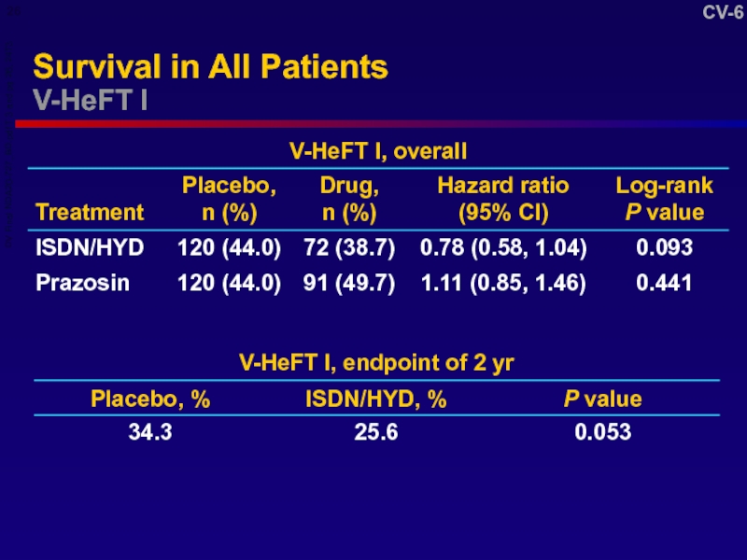Click the 'V-HeFT I, endpoint of 2 yr' heading
Viewport: 747px width, 560px height.
point(376,364)
